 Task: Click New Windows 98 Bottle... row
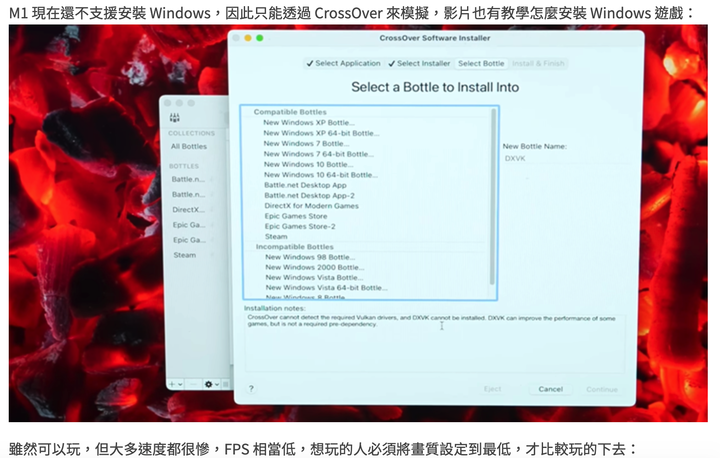tap(310, 257)
